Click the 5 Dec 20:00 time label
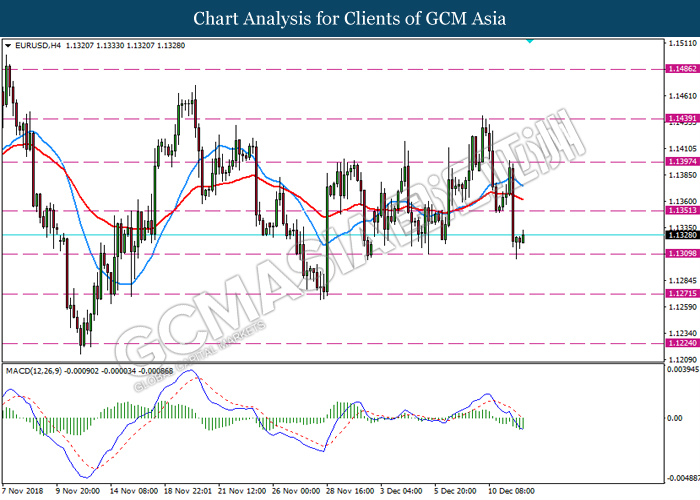Viewport: 700px width, 500px height. coord(456,491)
